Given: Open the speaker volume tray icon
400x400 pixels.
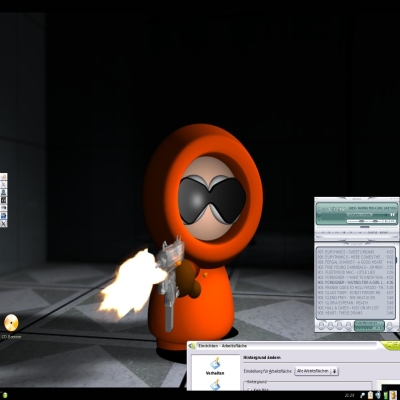Looking at the screenshot, I should click(378, 395).
